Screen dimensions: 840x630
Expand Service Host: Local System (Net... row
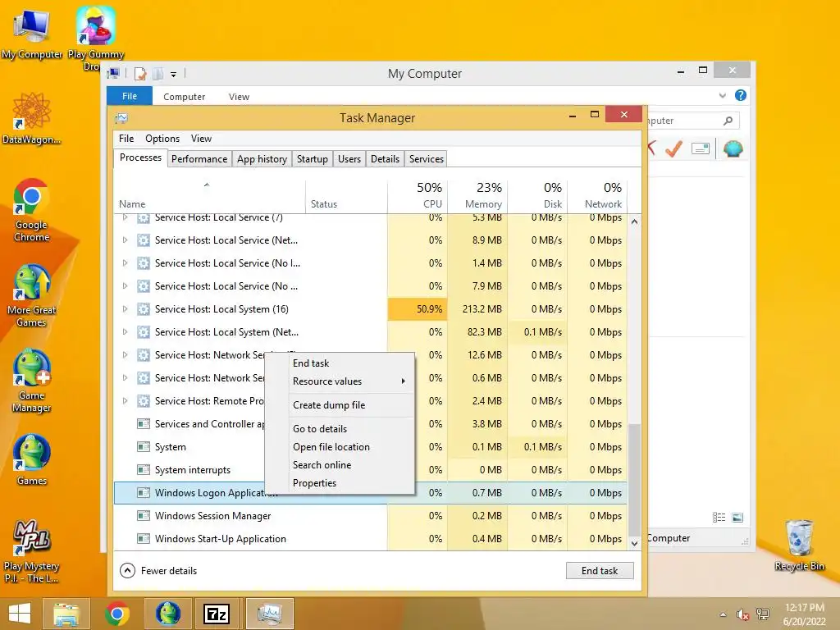click(125, 332)
